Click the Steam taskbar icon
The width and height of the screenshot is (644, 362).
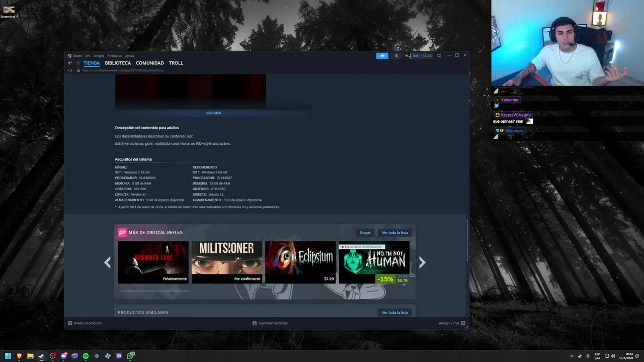tap(41, 356)
